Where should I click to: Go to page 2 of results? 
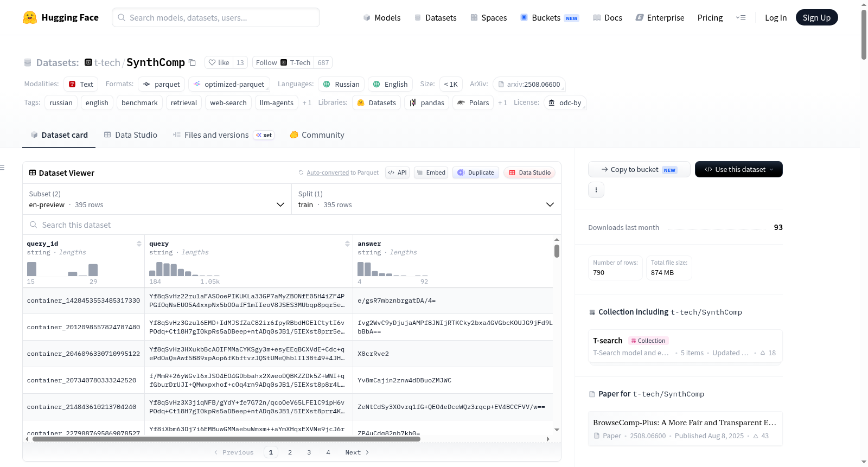[290, 452]
